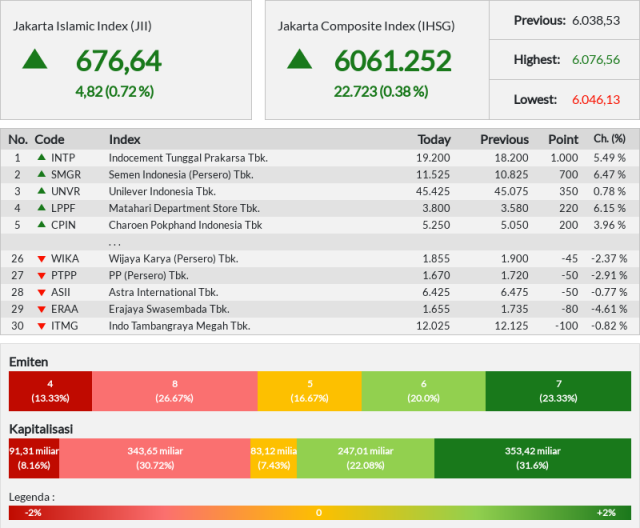Click the UNVR stock code
Image resolution: width=640 pixels, height=528 pixels.
coord(65,191)
